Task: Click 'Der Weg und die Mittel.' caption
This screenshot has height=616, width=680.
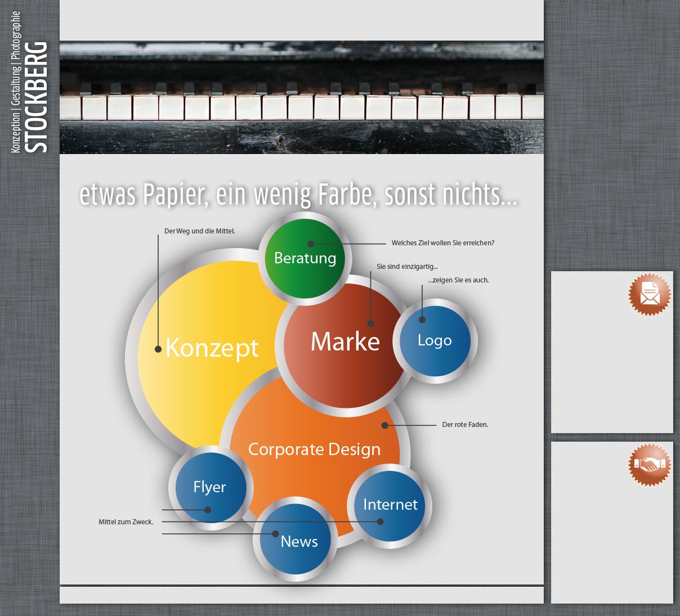Action: [199, 231]
